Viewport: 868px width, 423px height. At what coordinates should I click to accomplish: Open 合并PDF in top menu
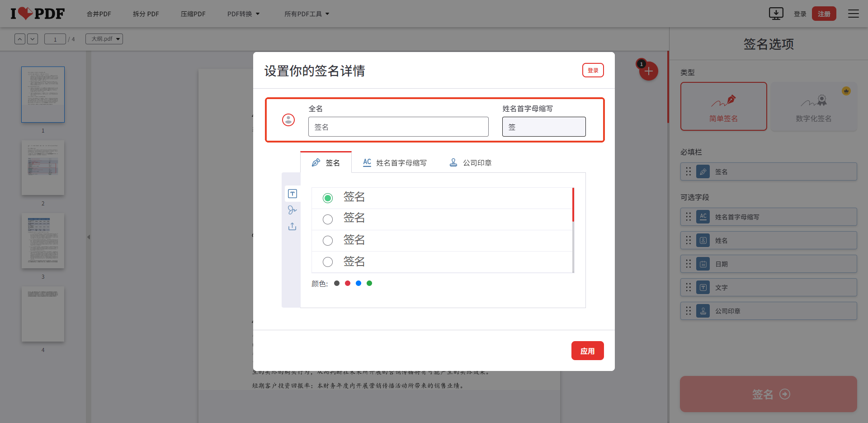[99, 14]
